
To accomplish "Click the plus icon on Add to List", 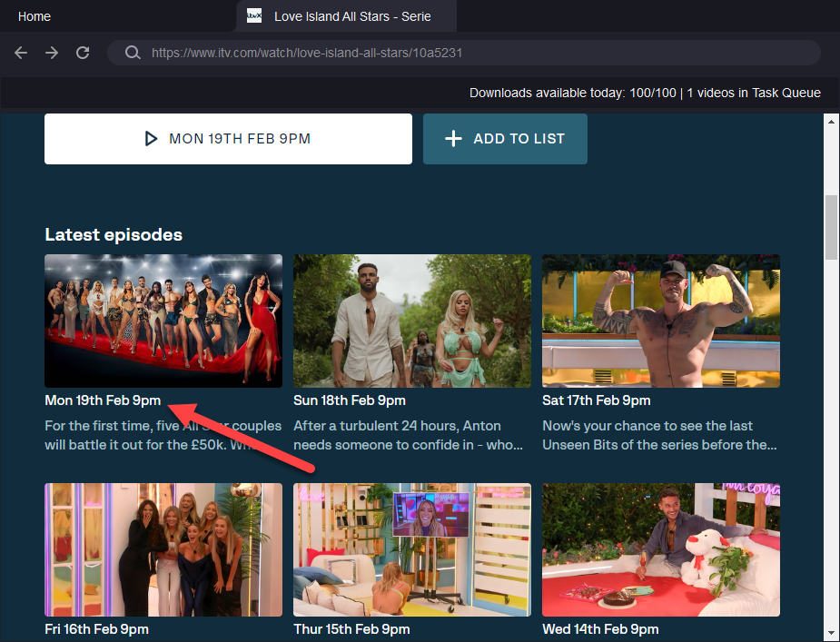I will (453, 139).
